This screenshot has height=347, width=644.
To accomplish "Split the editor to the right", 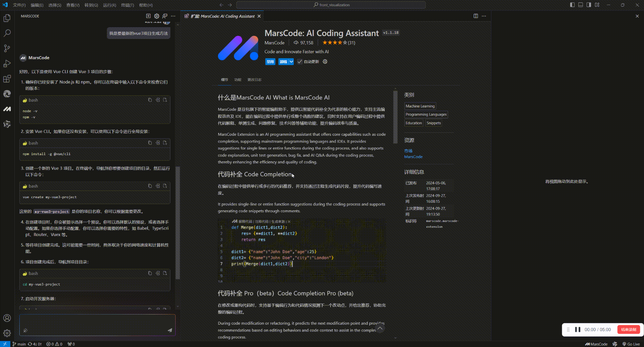I will pyautogui.click(x=476, y=16).
